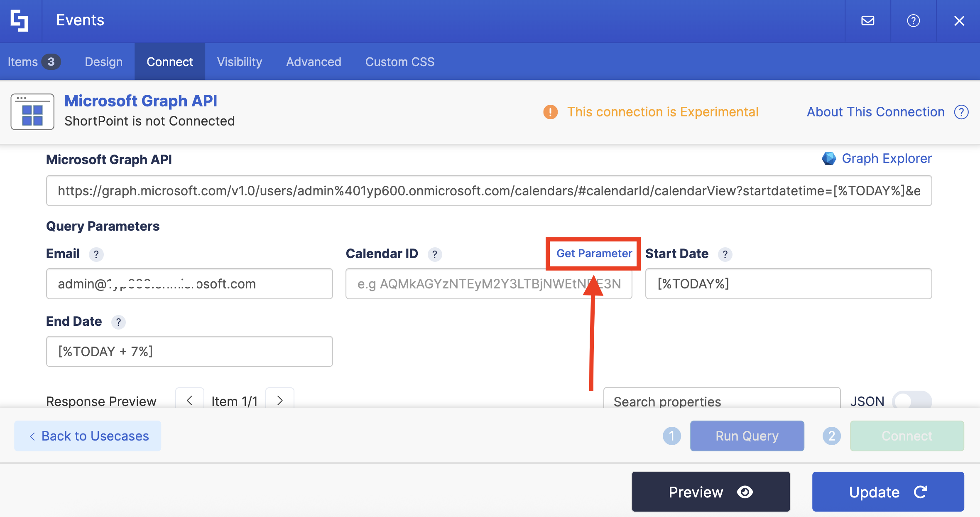Open the Graph Explorer link

[x=886, y=158]
